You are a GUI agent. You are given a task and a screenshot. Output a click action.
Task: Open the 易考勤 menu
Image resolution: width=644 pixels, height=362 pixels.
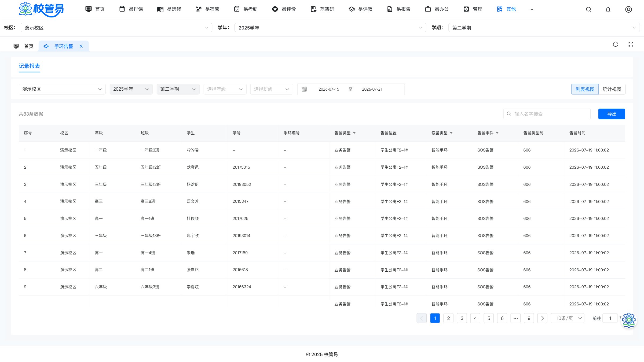click(246, 9)
